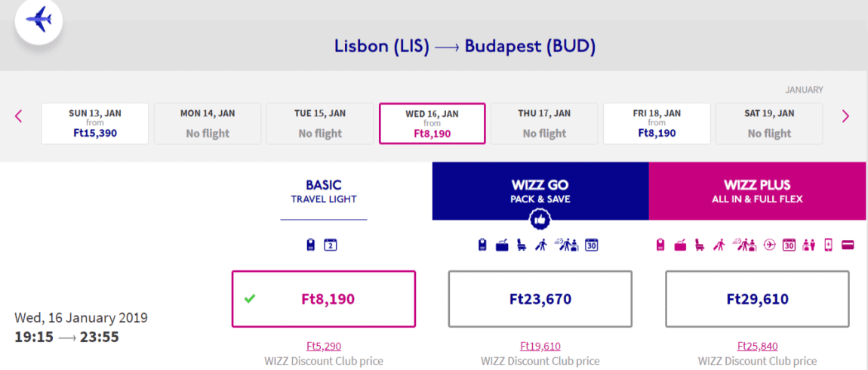Image resolution: width=868 pixels, height=370 pixels.
Task: Show earlier dates with left arrow
Action: (x=19, y=116)
